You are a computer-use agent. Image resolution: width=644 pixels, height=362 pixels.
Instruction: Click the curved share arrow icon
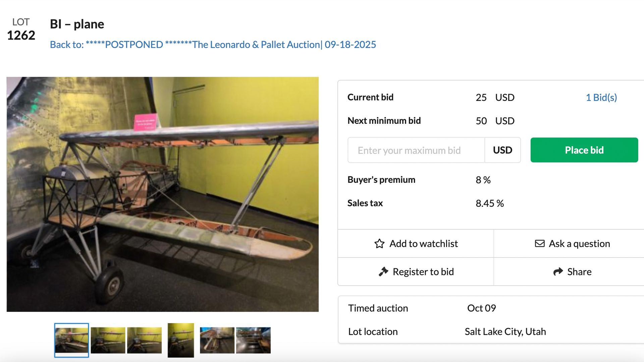pyautogui.click(x=557, y=271)
